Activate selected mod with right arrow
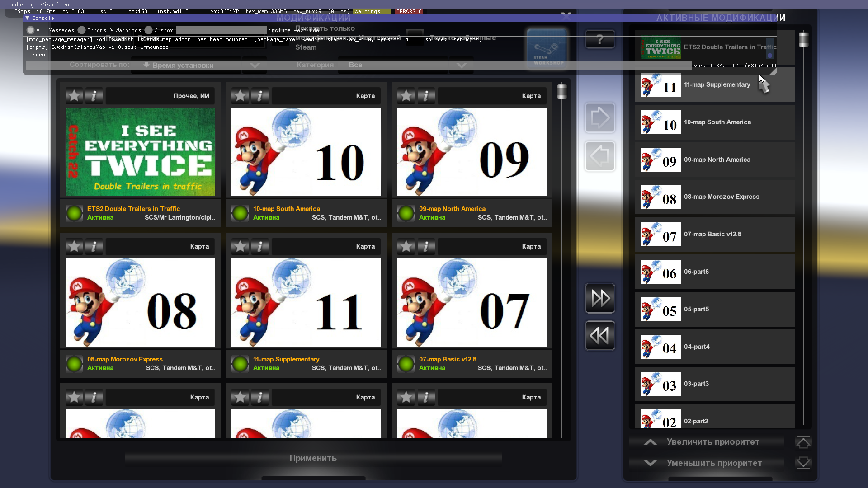 (x=600, y=118)
